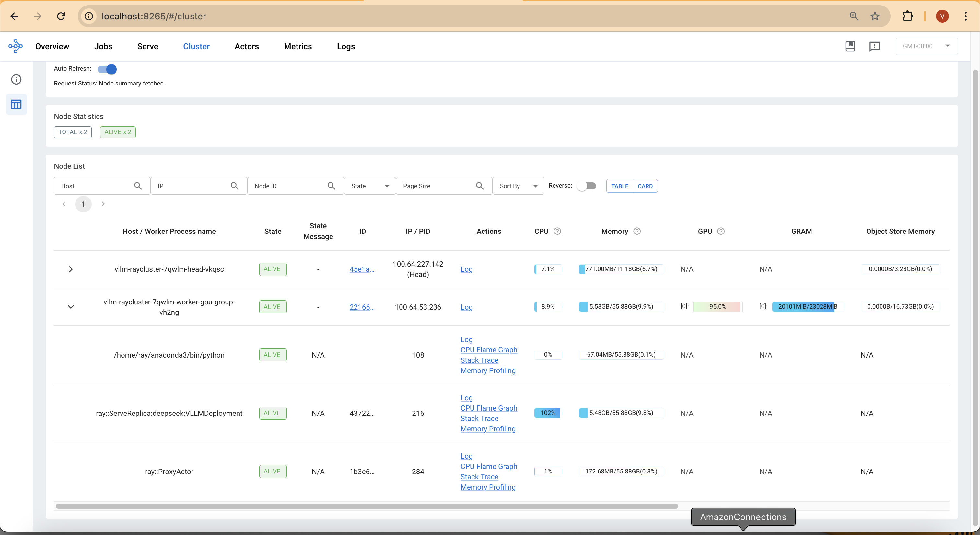Click the CPU help question icon
The image size is (980, 535).
557,231
